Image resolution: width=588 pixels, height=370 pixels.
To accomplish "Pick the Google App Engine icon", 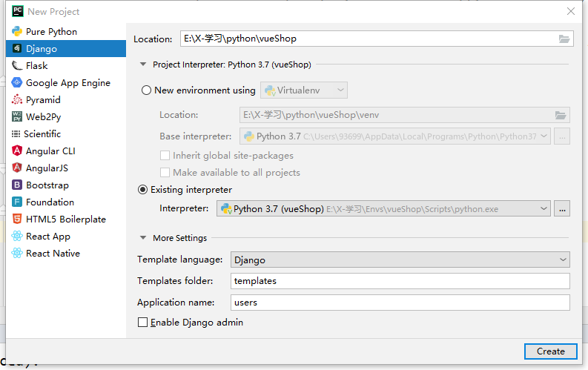I will pyautogui.click(x=17, y=82).
